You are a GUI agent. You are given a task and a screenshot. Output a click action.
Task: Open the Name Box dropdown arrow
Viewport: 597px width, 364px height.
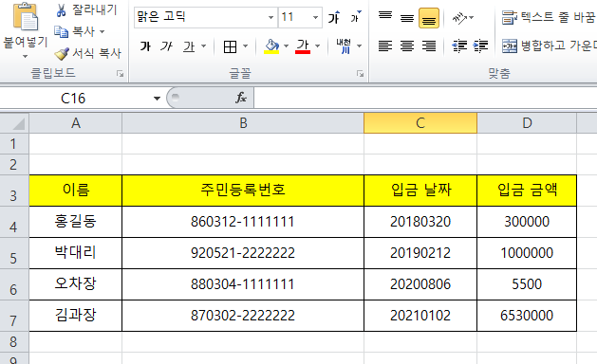point(157,99)
